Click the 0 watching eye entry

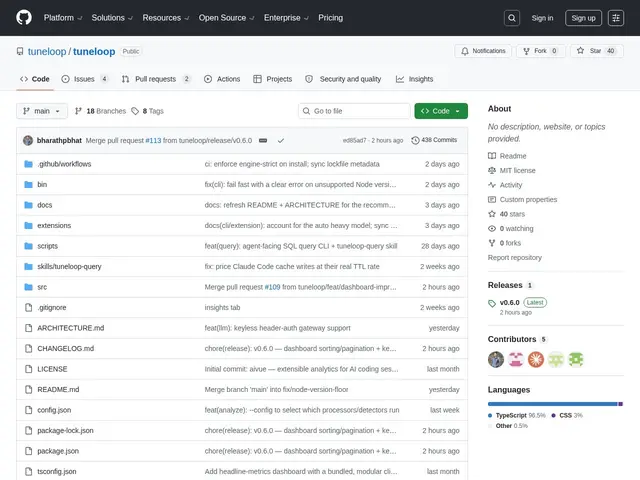pos(511,229)
